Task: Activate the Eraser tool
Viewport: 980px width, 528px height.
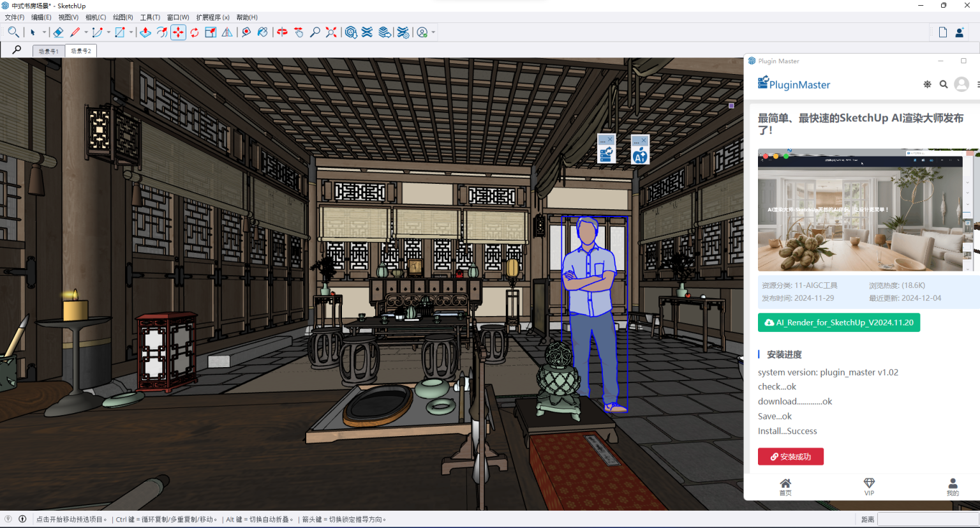Action: (58, 32)
